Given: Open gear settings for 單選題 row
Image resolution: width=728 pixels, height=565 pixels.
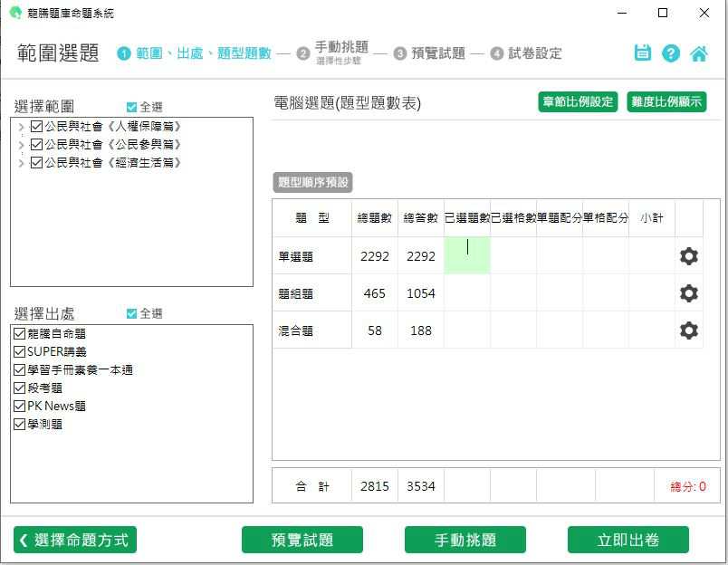Looking at the screenshot, I should (x=688, y=256).
